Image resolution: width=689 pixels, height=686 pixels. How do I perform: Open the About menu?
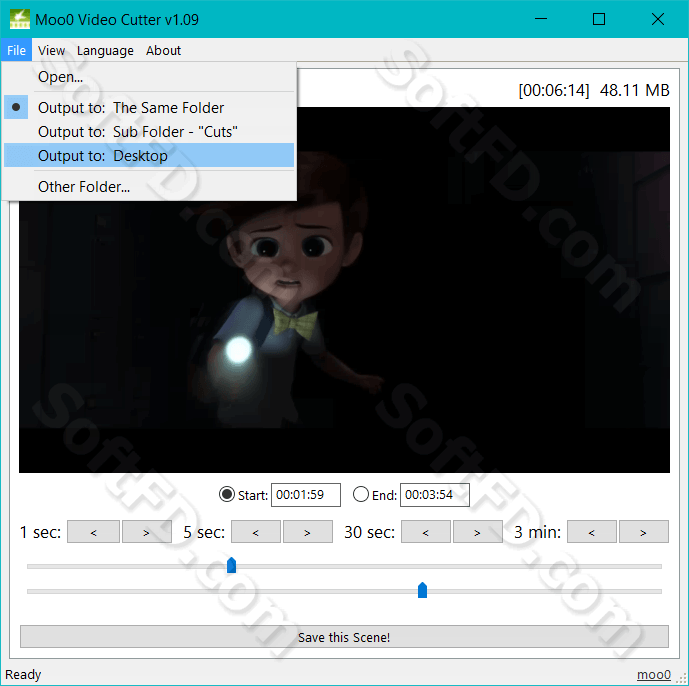click(163, 50)
